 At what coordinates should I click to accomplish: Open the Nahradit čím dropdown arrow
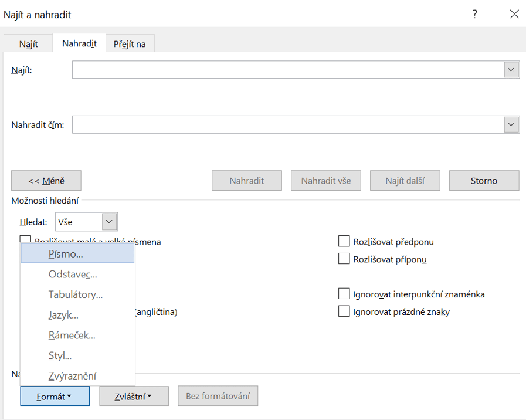point(511,125)
